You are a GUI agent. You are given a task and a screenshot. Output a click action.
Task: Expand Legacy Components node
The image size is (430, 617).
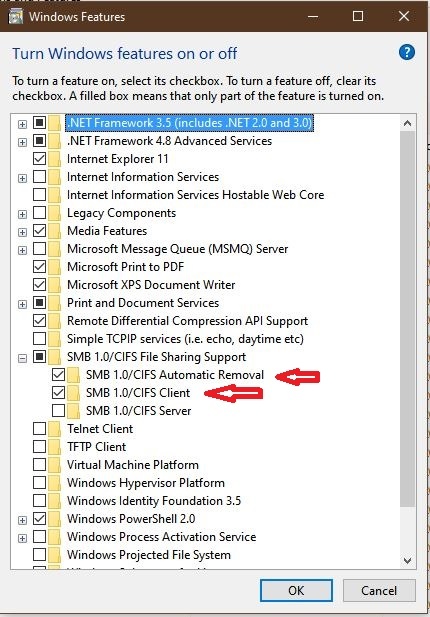22,214
